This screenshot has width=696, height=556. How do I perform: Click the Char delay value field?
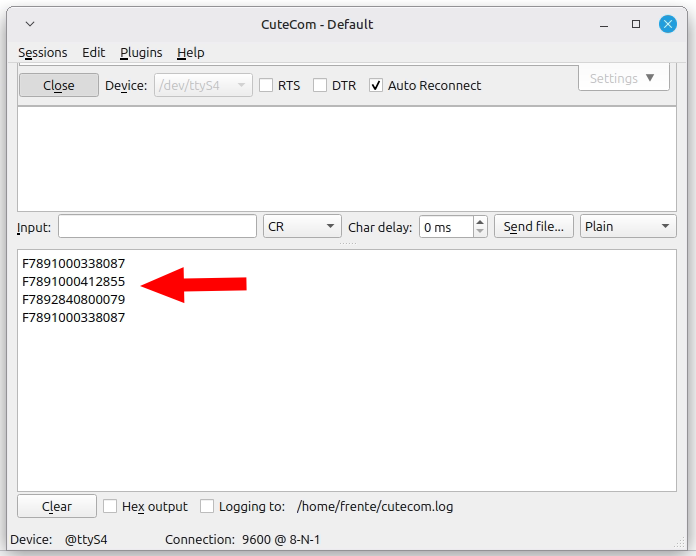446,227
